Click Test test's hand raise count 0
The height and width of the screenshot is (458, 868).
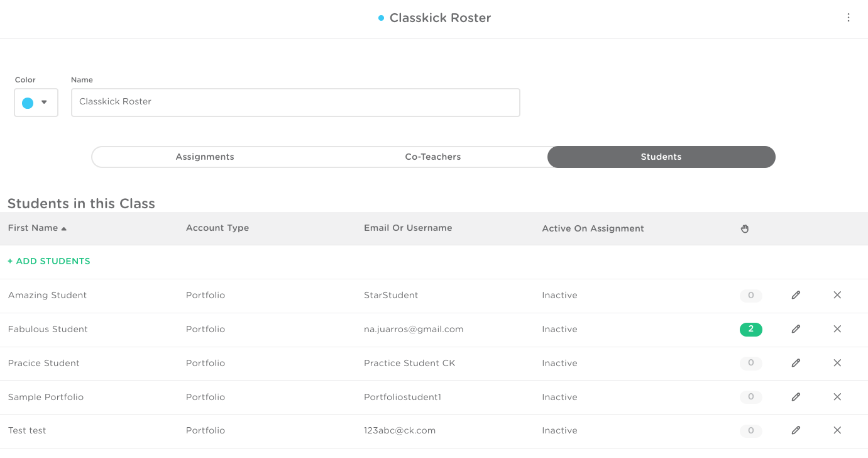(x=751, y=431)
